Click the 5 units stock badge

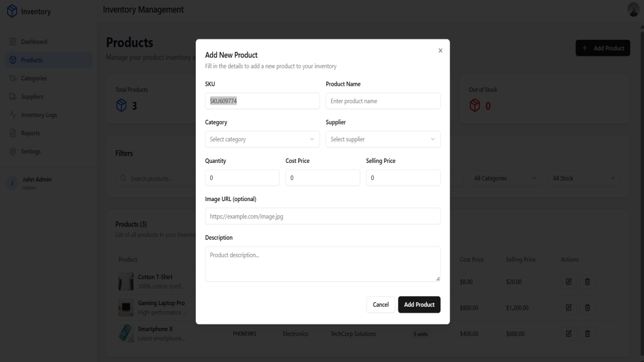click(x=421, y=334)
